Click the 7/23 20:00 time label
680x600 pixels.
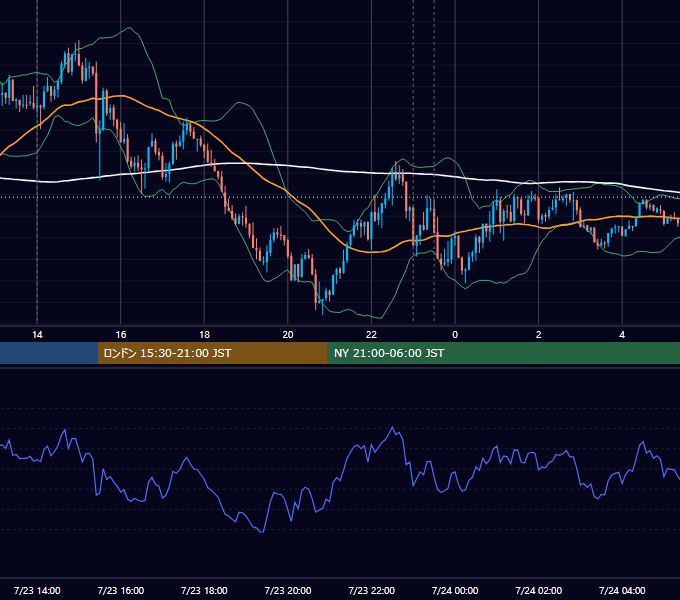(x=288, y=590)
